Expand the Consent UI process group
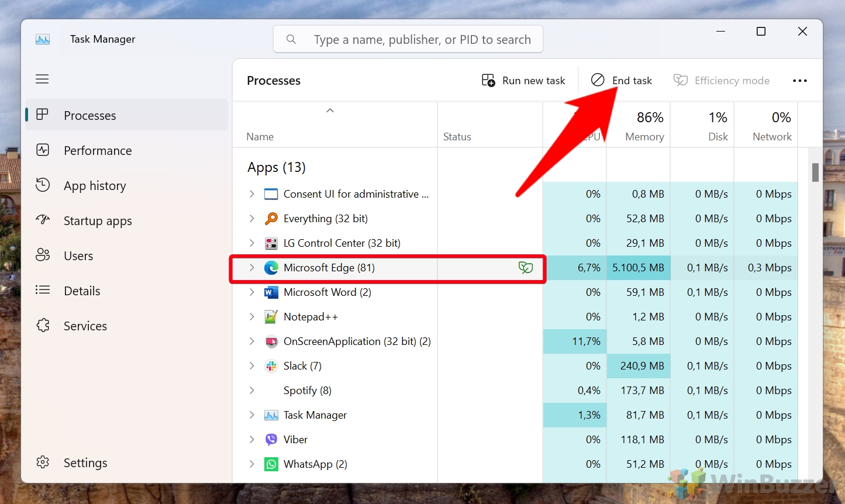845x504 pixels. (x=251, y=194)
